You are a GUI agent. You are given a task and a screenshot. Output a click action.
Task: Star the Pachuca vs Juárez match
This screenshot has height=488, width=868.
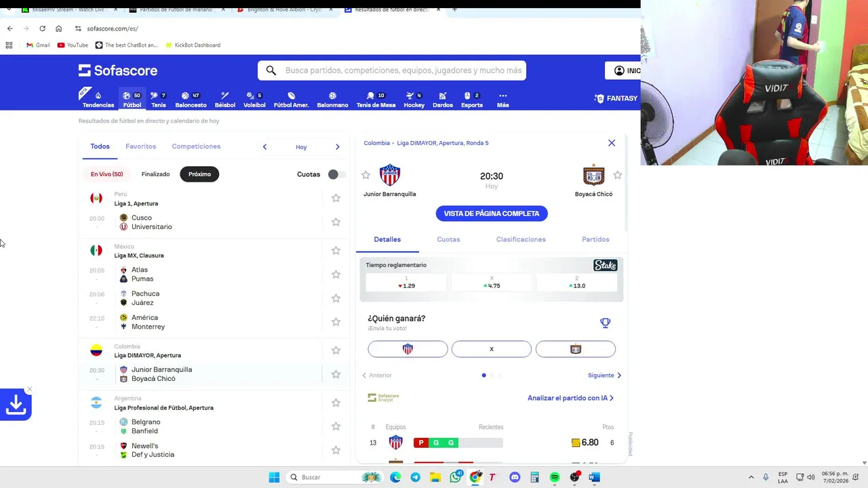tap(336, 298)
